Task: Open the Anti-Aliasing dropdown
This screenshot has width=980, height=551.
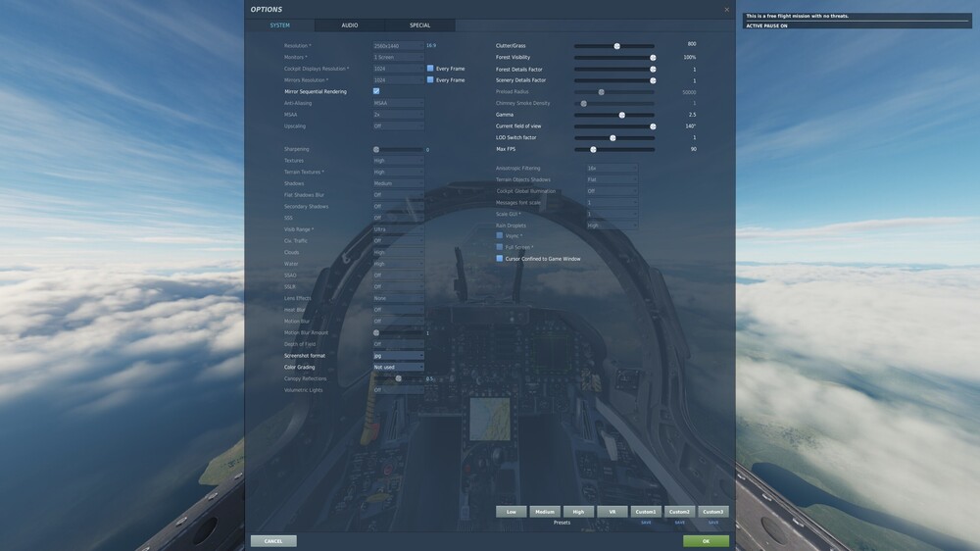Action: (x=398, y=103)
